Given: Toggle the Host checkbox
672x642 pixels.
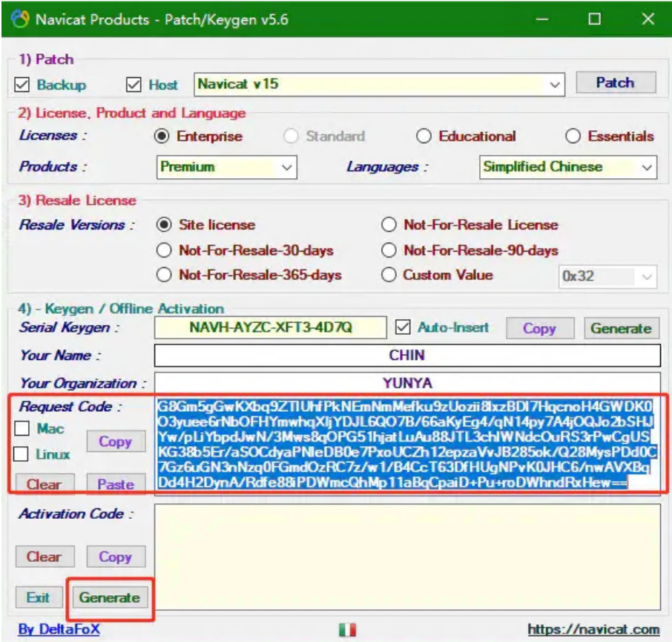Looking at the screenshot, I should point(134,85).
